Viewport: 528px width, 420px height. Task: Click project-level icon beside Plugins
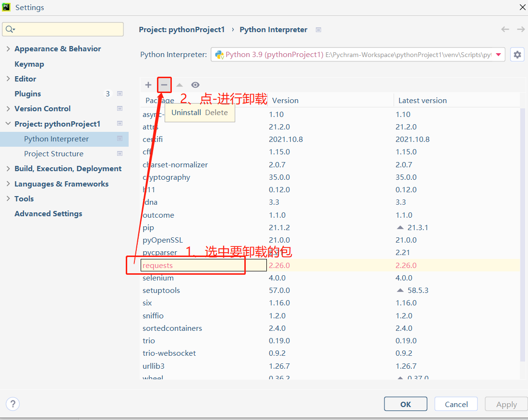(x=120, y=94)
